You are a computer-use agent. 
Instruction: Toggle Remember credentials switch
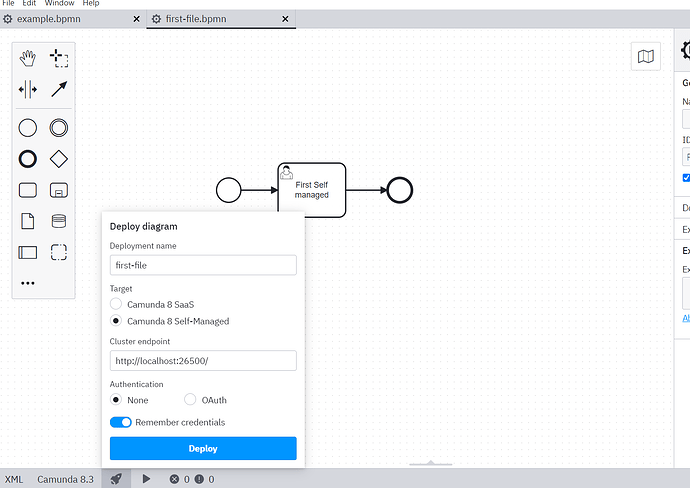pyautogui.click(x=121, y=422)
